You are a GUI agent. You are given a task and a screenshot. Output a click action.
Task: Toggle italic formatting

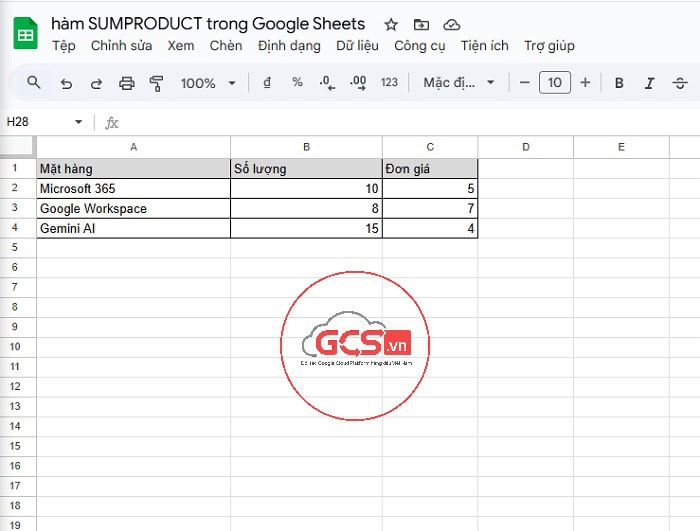tap(650, 83)
